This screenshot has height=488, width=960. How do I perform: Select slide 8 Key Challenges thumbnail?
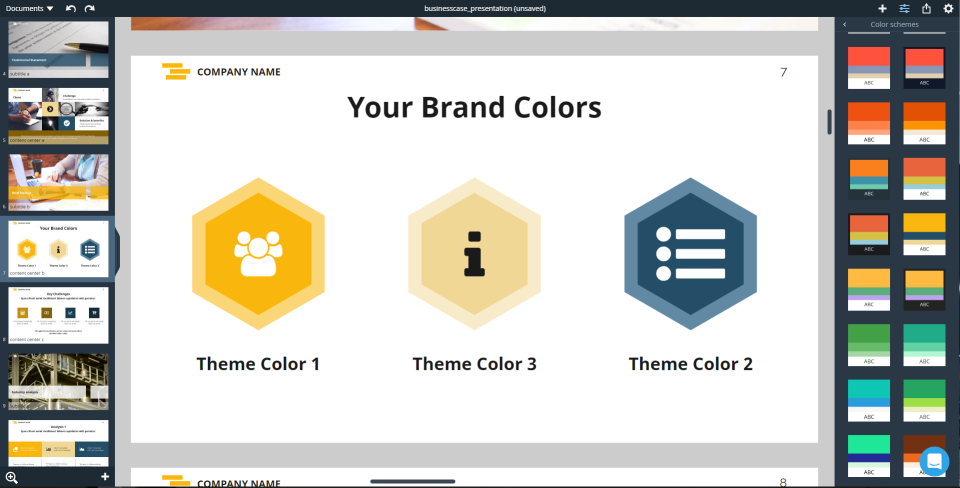click(59, 315)
